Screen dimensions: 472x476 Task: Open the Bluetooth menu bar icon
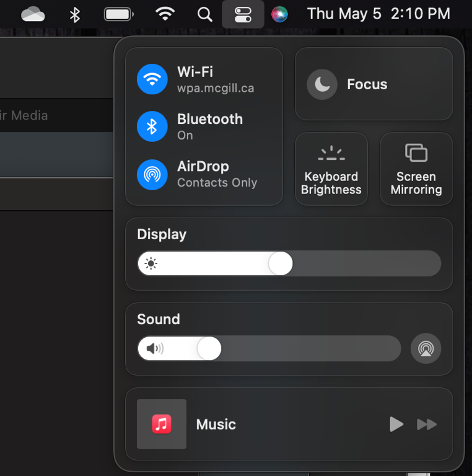click(74, 15)
